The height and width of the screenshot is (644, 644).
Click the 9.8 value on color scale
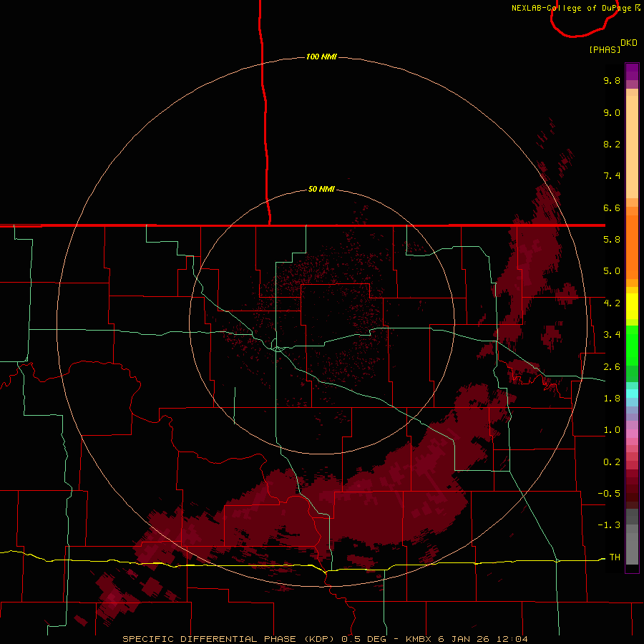coord(612,80)
